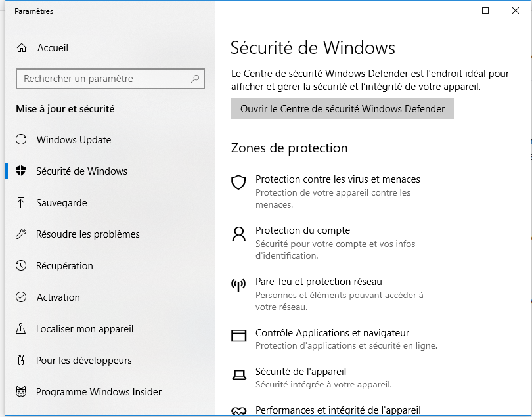
Task: Click the Localiser mon appareil person icon
Action: point(21,328)
